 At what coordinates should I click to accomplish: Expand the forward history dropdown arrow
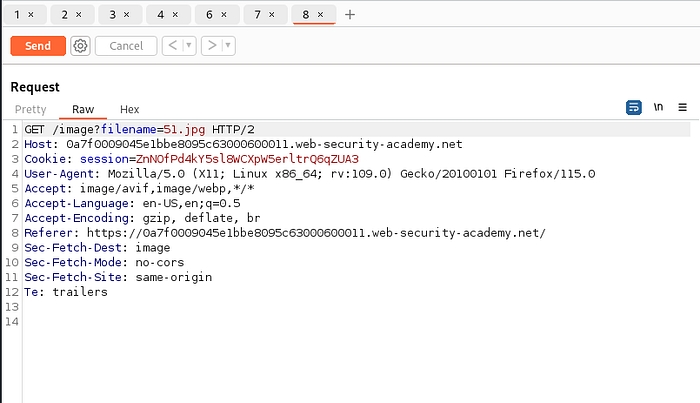coord(228,46)
